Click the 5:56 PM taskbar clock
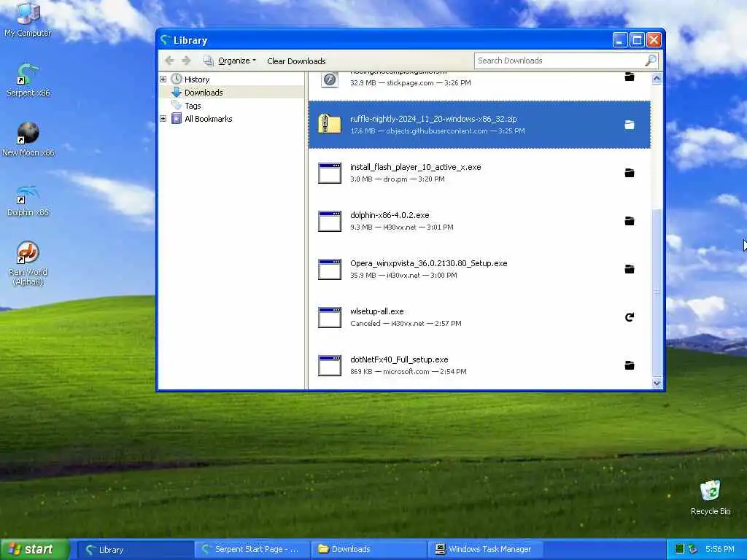The width and height of the screenshot is (747, 560). (719, 549)
